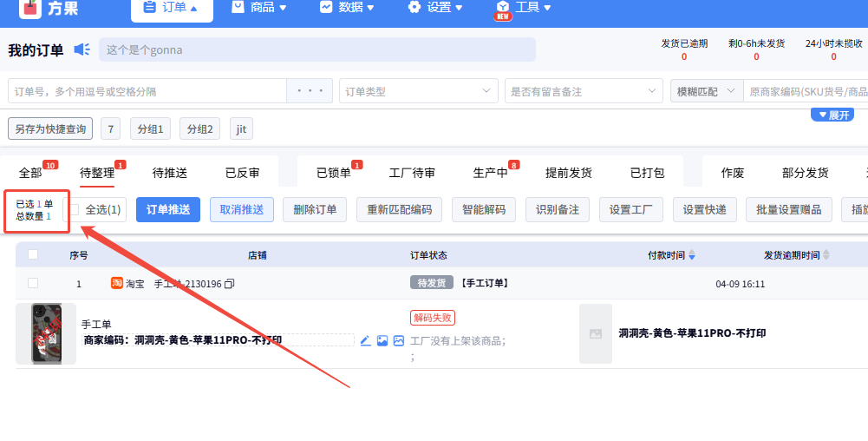Switch to the 工厂待审 tab
The height and width of the screenshot is (441, 868).
[x=412, y=173]
